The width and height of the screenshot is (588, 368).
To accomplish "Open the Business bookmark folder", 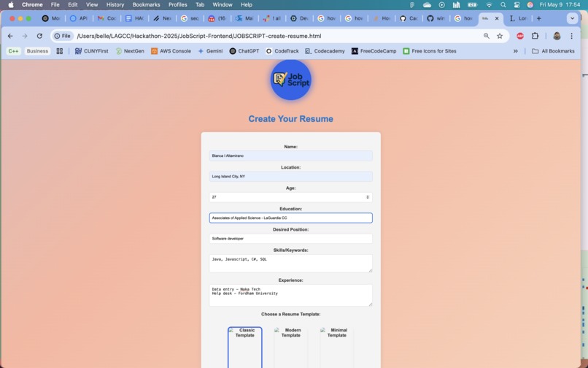I will [x=37, y=51].
